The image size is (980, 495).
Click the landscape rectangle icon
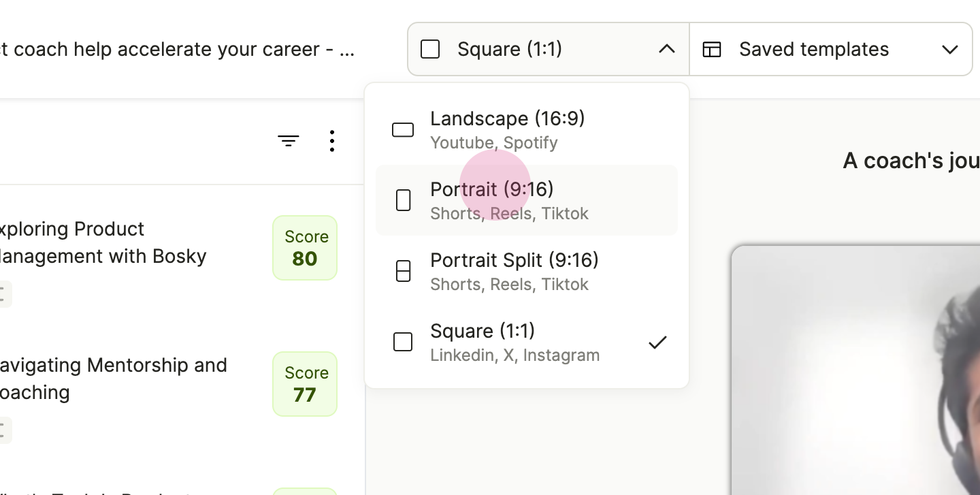click(403, 129)
